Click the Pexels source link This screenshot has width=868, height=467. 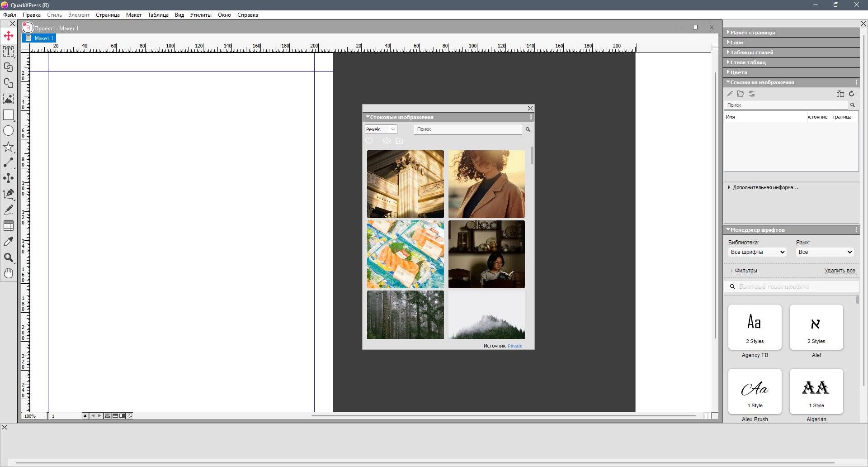click(x=514, y=346)
